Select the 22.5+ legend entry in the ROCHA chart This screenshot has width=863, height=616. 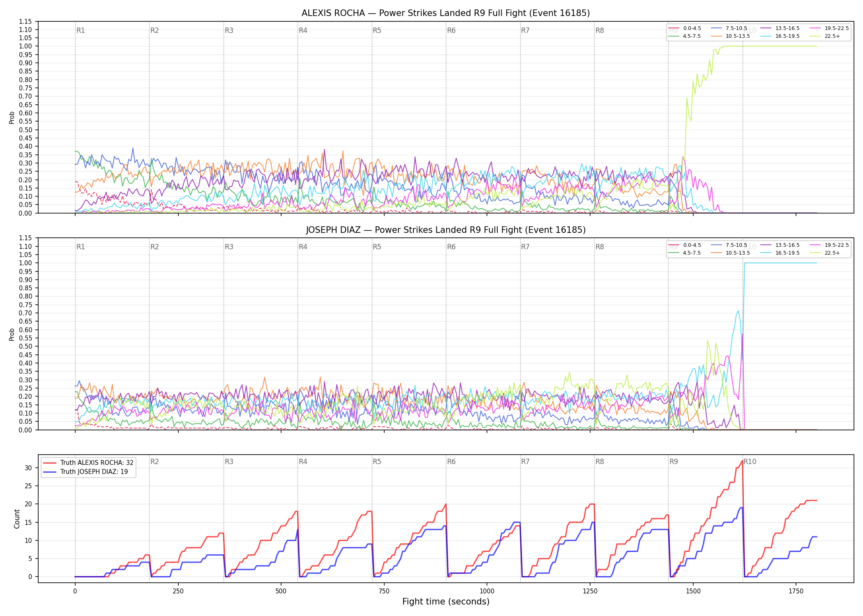(x=825, y=36)
